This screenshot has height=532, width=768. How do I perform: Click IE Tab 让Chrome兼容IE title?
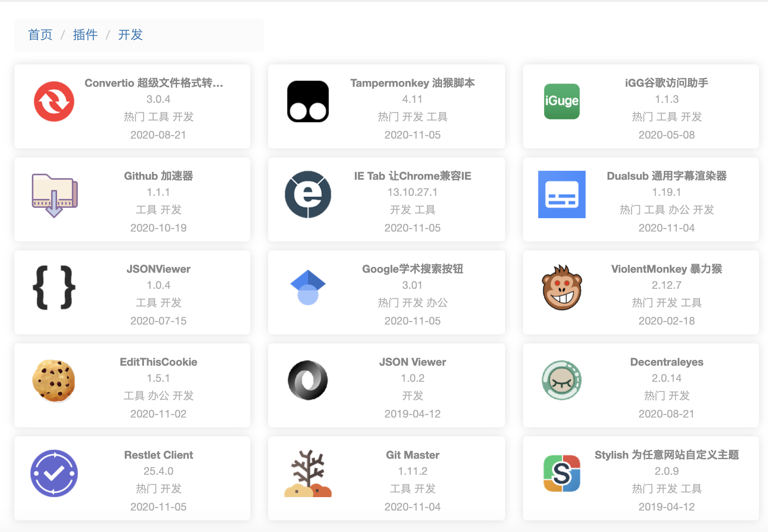(x=413, y=176)
